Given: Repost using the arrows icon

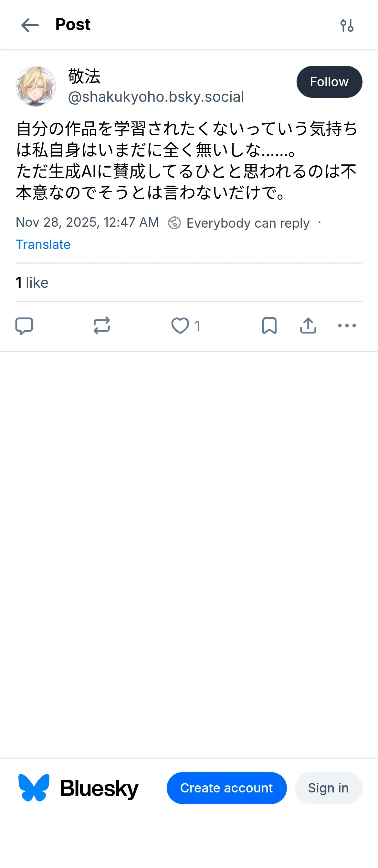Looking at the screenshot, I should [x=101, y=326].
